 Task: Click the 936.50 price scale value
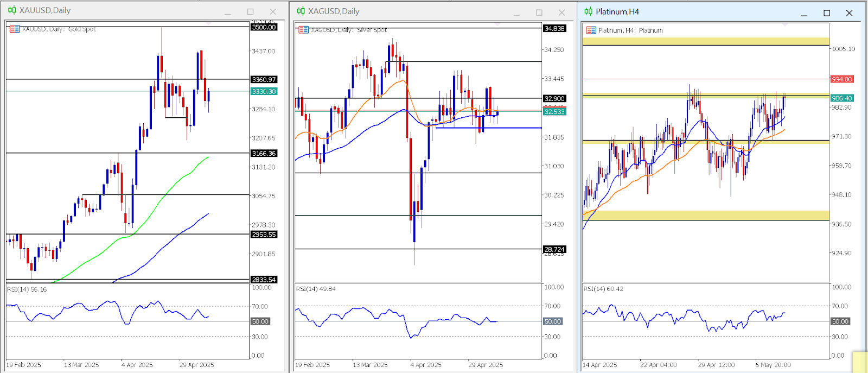842,224
